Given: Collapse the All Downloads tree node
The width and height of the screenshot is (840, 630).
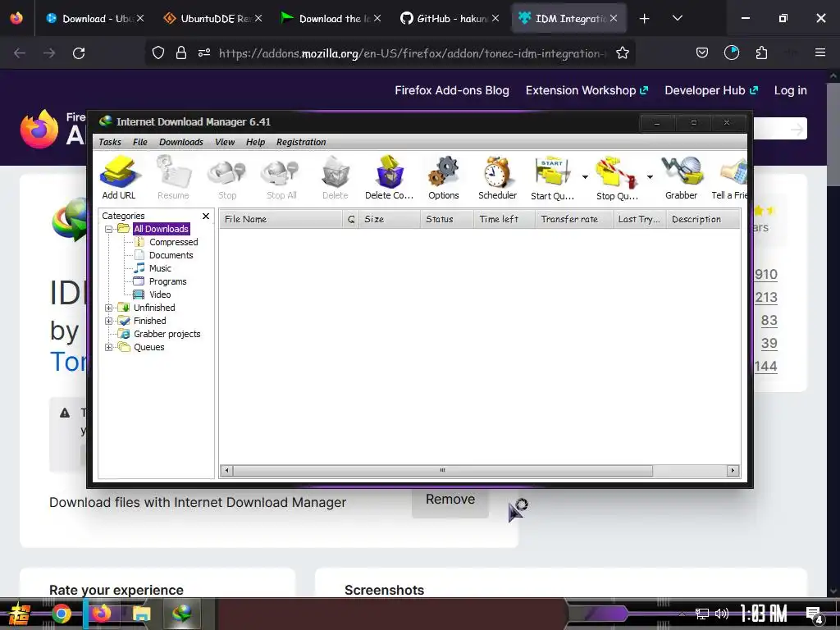Looking at the screenshot, I should [109, 229].
